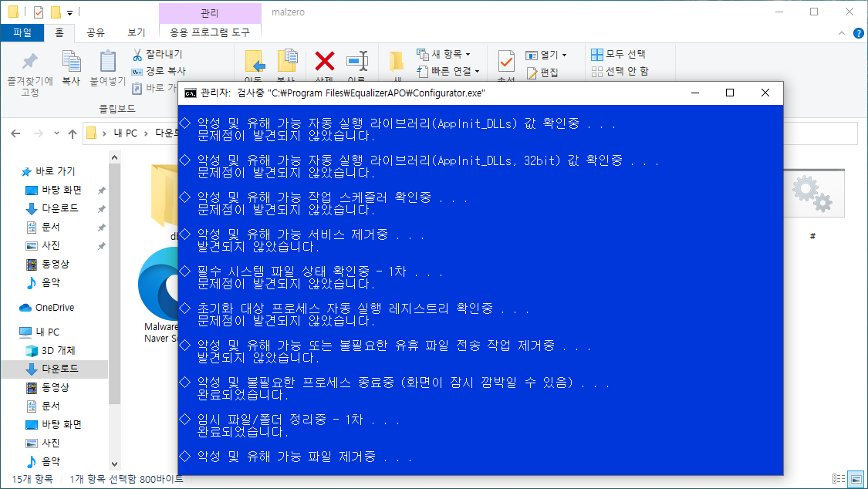Click pin icon beside 바탕 화면
This screenshot has height=489, width=868.
coord(101,191)
